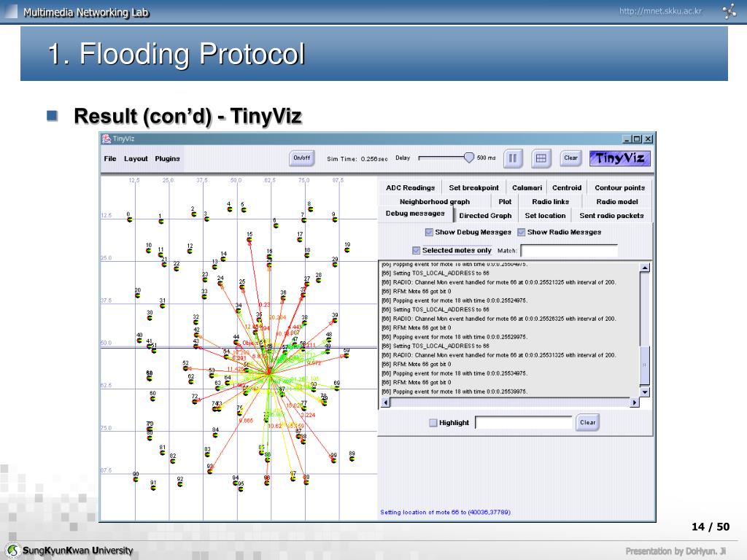
Task: Select mote 82 icon in the grid
Action: click(172, 461)
